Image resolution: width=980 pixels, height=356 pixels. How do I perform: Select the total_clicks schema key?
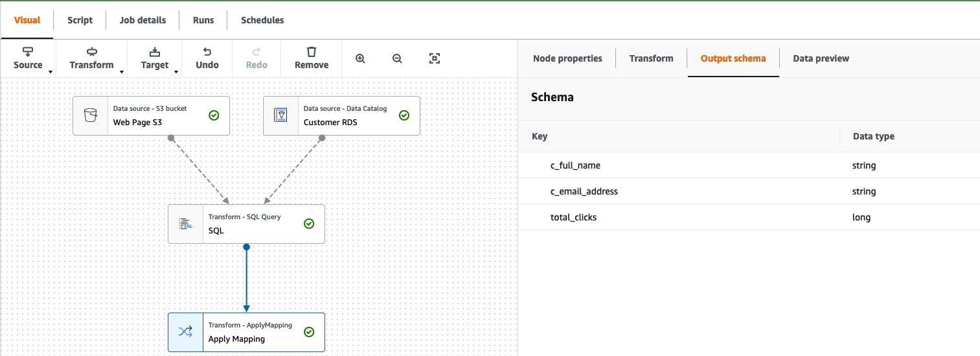[573, 217]
